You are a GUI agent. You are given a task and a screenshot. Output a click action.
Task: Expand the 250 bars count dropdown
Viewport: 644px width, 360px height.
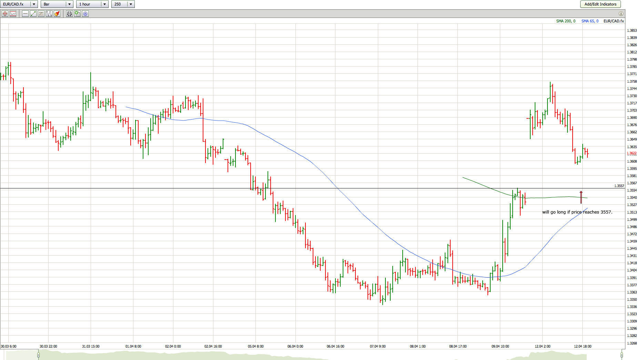pyautogui.click(x=131, y=4)
